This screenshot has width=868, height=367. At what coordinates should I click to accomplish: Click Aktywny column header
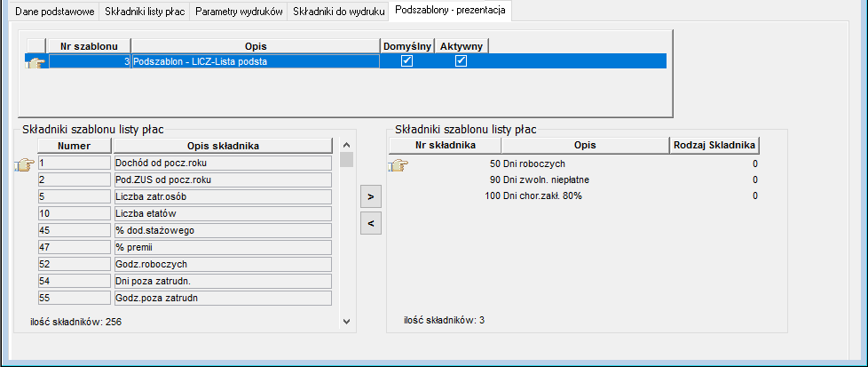pyautogui.click(x=462, y=46)
